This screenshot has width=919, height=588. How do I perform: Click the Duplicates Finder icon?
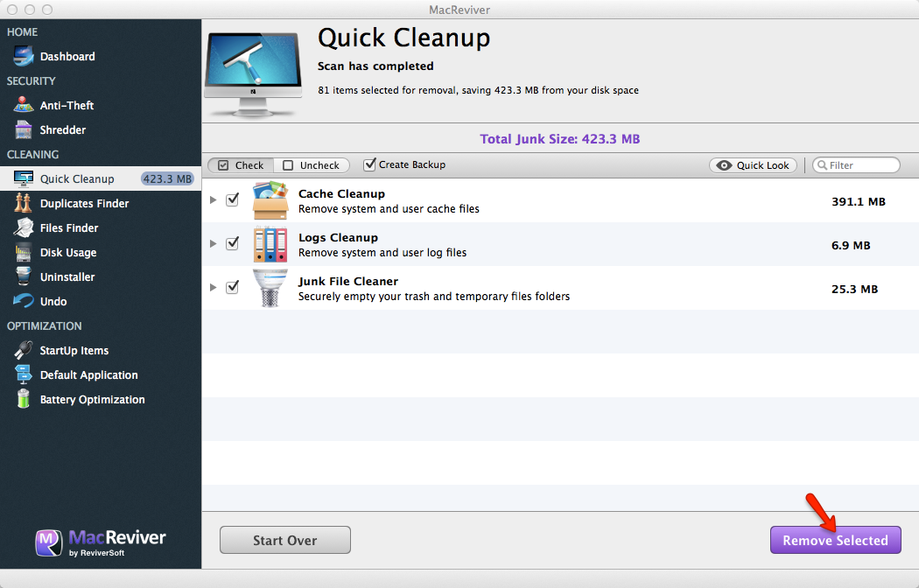point(24,204)
